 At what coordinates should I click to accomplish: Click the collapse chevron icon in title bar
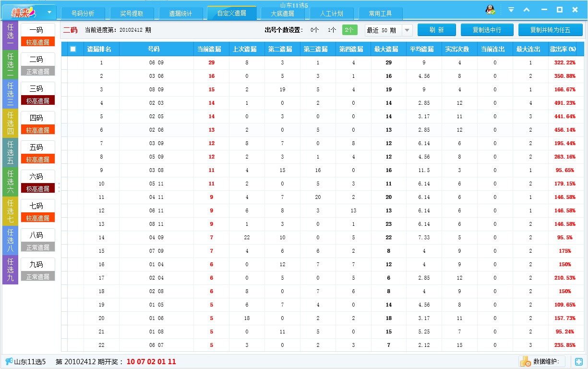(527, 9)
